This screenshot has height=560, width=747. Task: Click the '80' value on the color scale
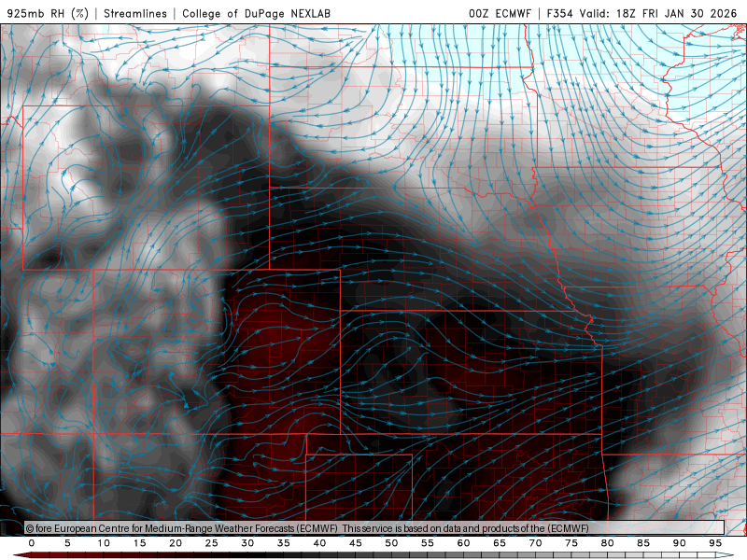607,543
